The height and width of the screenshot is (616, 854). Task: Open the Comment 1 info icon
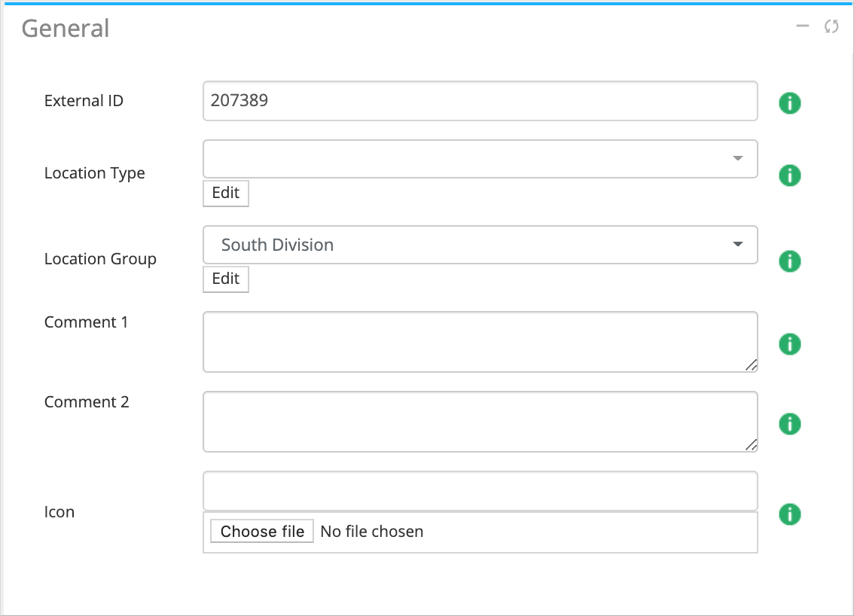point(789,344)
